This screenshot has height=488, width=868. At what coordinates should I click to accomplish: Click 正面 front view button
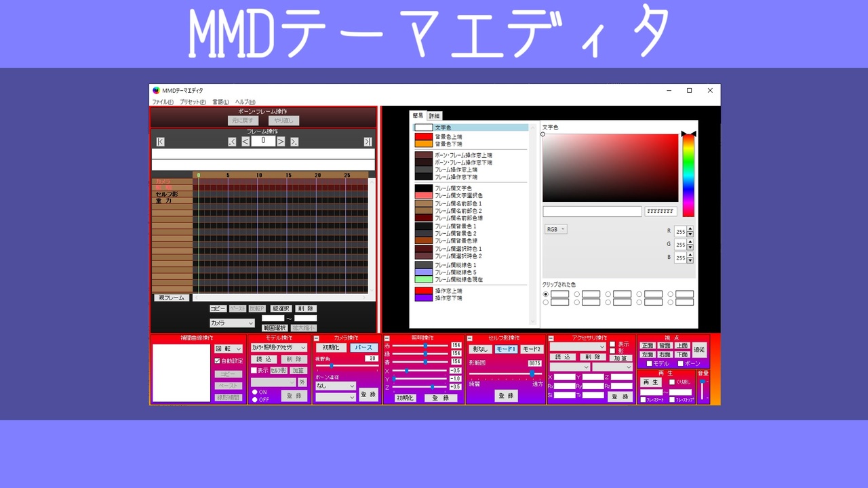648,346
